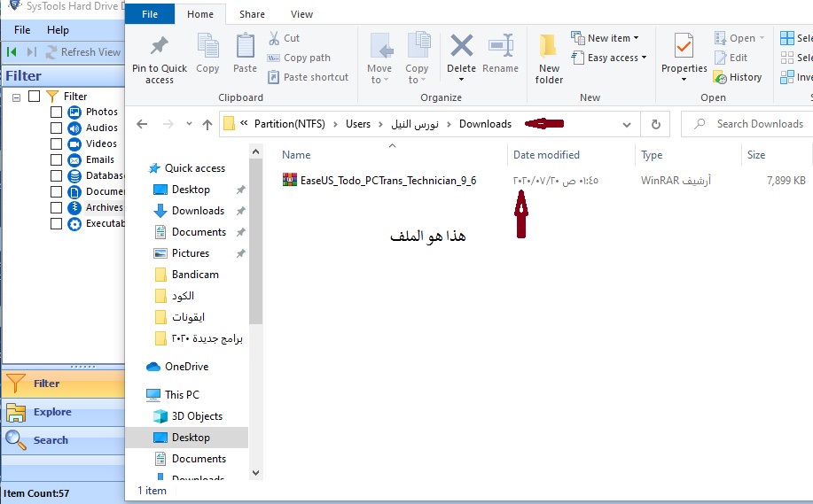Expand the Easy access dropdown
Viewport: 813px width, 504px height.
click(616, 58)
